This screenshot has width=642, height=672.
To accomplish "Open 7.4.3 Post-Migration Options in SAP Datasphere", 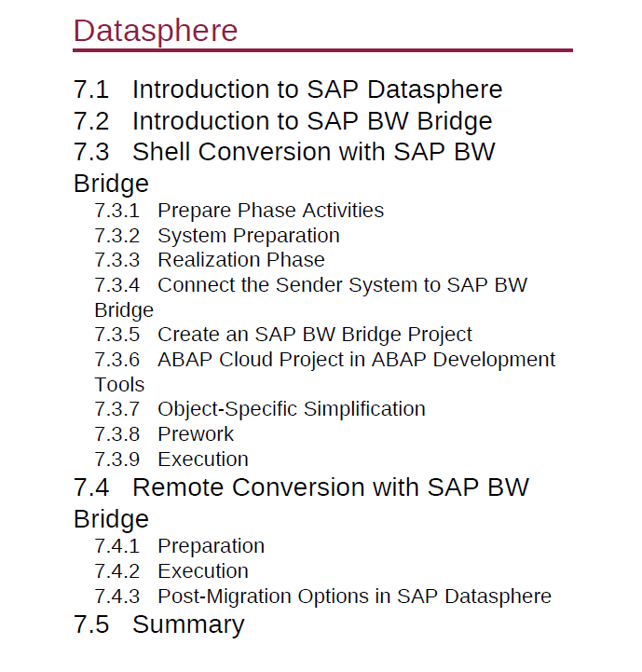I will click(322, 597).
